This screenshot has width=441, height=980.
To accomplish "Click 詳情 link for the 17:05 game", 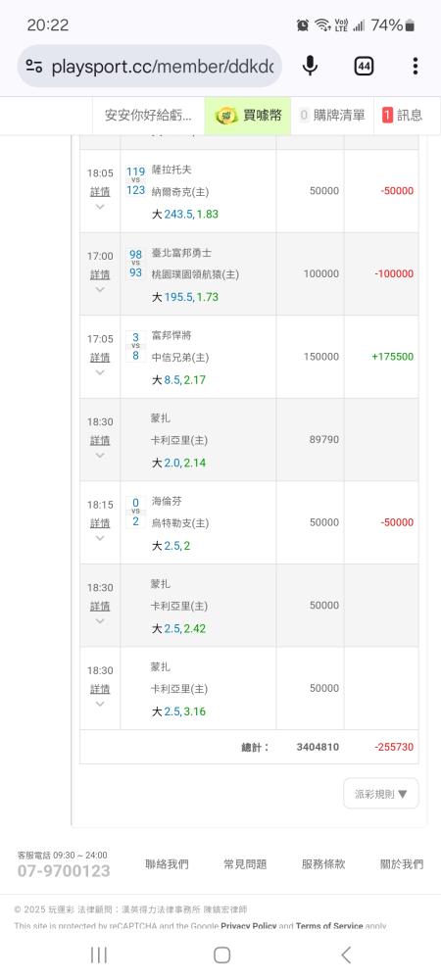I will tap(100, 358).
